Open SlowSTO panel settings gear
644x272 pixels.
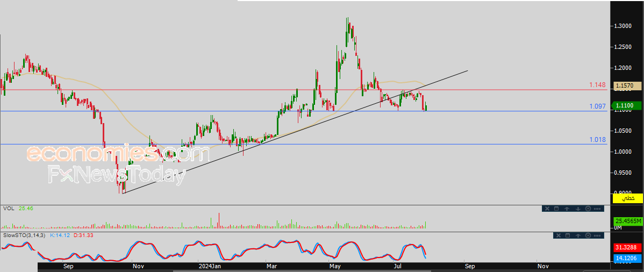pos(589,235)
